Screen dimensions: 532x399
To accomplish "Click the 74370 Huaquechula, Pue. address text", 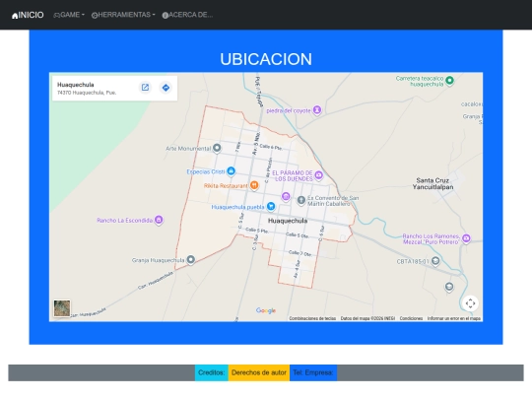I will [87, 93].
